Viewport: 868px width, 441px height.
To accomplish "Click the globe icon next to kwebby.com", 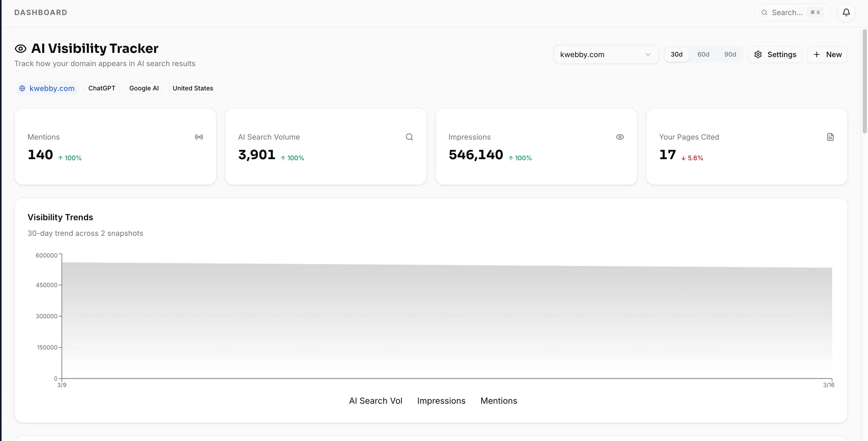I will point(22,88).
